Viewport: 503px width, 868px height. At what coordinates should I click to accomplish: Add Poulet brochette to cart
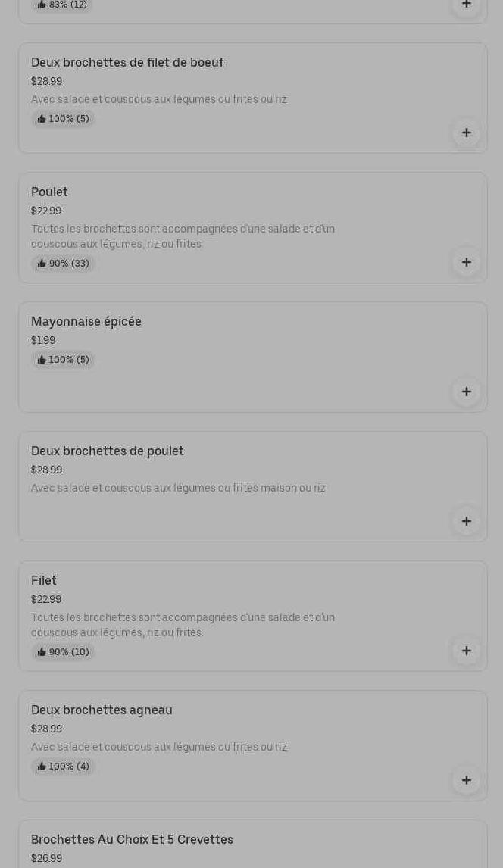click(466, 263)
